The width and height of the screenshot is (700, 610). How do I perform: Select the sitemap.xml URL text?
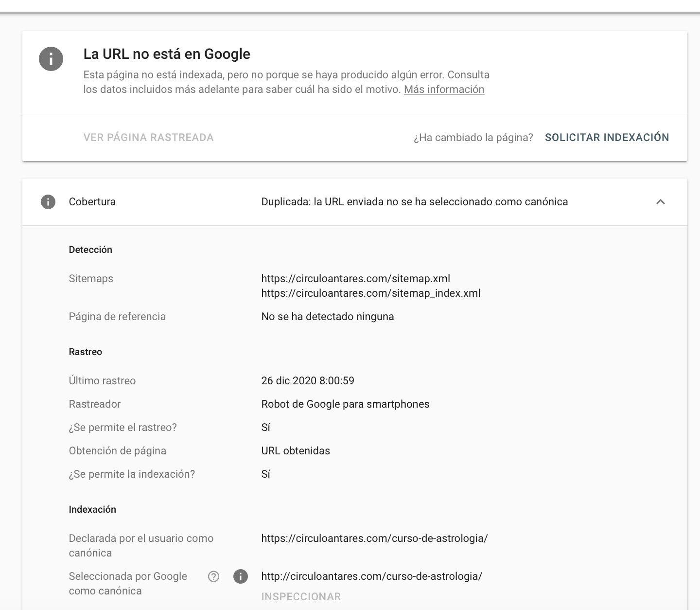[356, 279]
